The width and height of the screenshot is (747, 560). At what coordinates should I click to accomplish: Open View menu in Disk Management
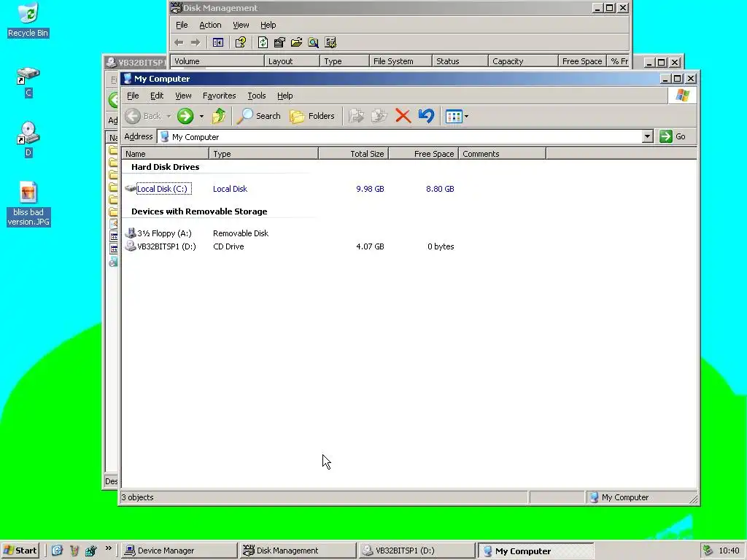[241, 25]
